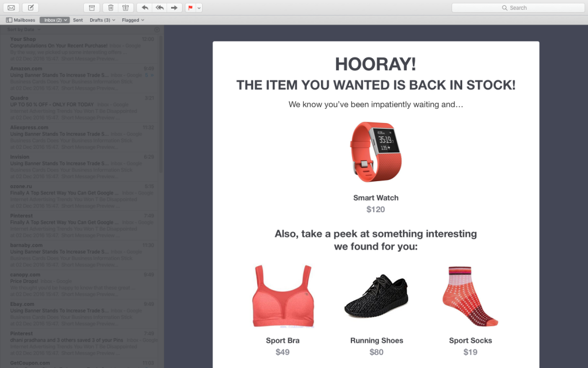Click the $80 running shoes price
Viewport: 588px width, 368px height.
coord(377,352)
